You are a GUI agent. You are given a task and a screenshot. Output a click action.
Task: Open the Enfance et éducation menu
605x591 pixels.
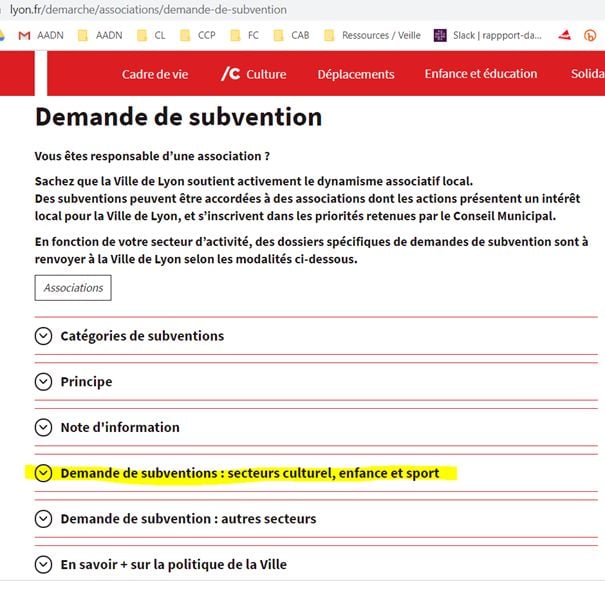point(481,74)
